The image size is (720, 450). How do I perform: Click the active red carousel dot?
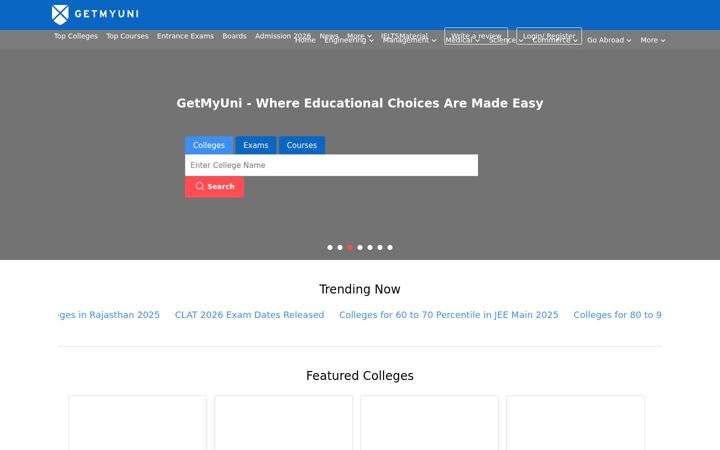coord(350,248)
